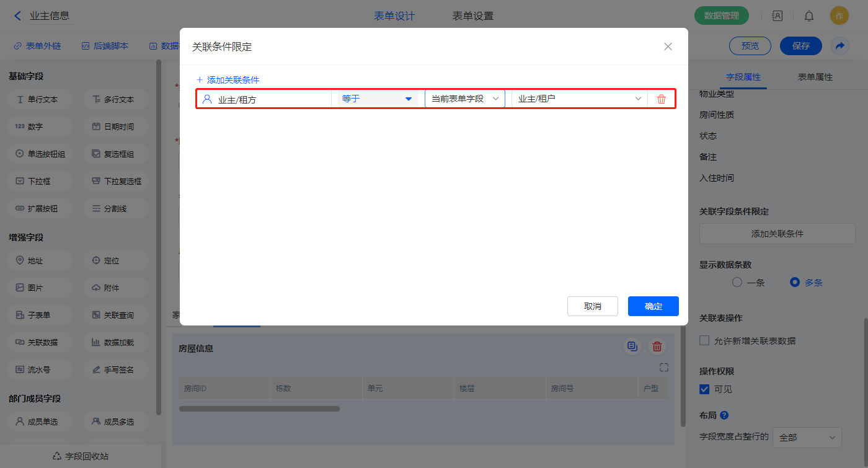Delete 房屋信息 block with red trash icon
This screenshot has width=868, height=468.
(x=657, y=347)
